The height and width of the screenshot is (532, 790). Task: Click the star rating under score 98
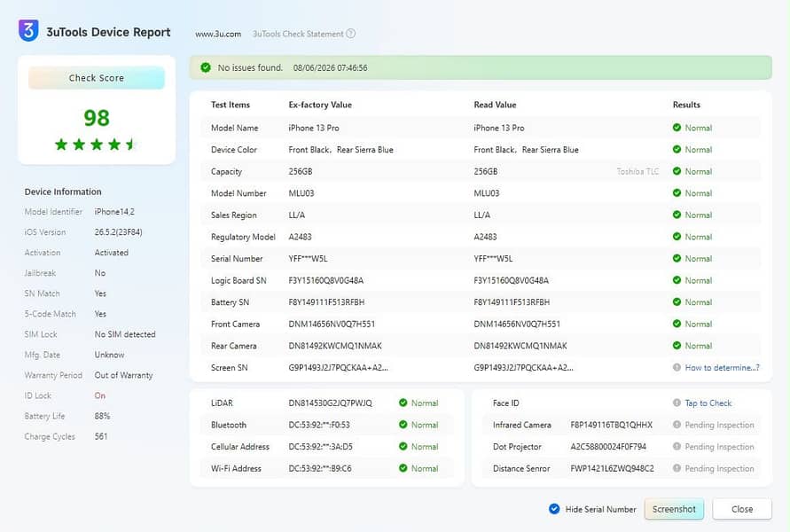point(96,145)
